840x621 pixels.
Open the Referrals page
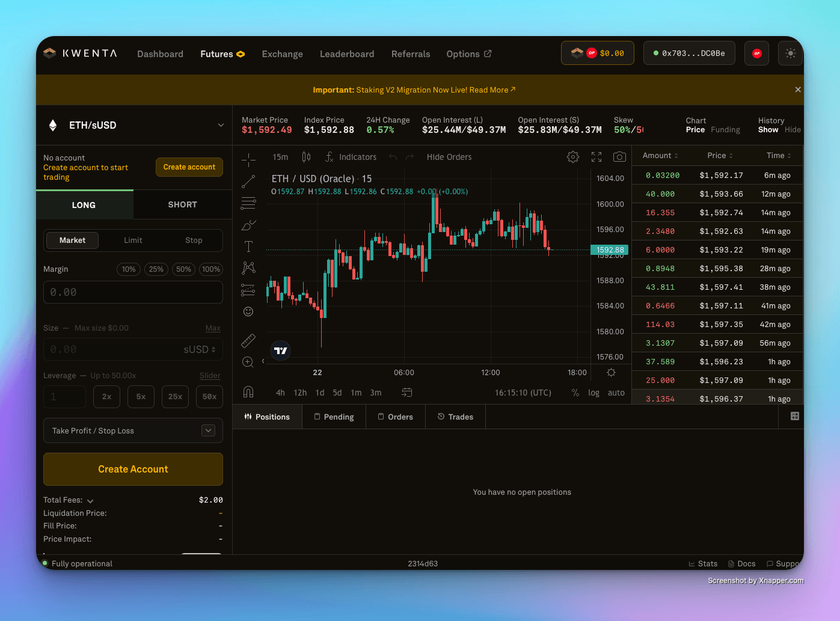tap(411, 54)
